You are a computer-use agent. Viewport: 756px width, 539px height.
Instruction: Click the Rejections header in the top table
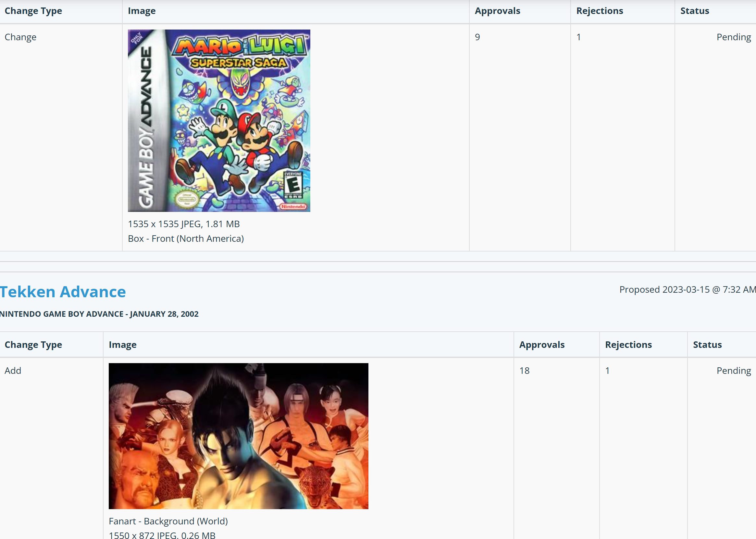[600, 11]
